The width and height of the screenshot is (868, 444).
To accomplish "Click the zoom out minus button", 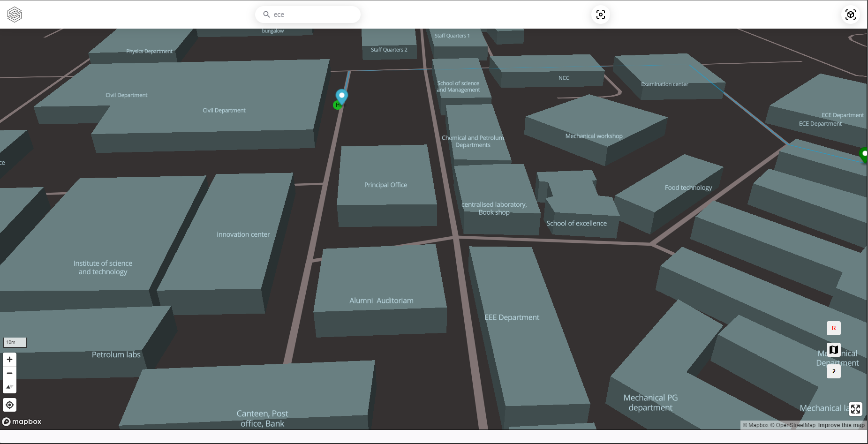I will tap(9, 373).
